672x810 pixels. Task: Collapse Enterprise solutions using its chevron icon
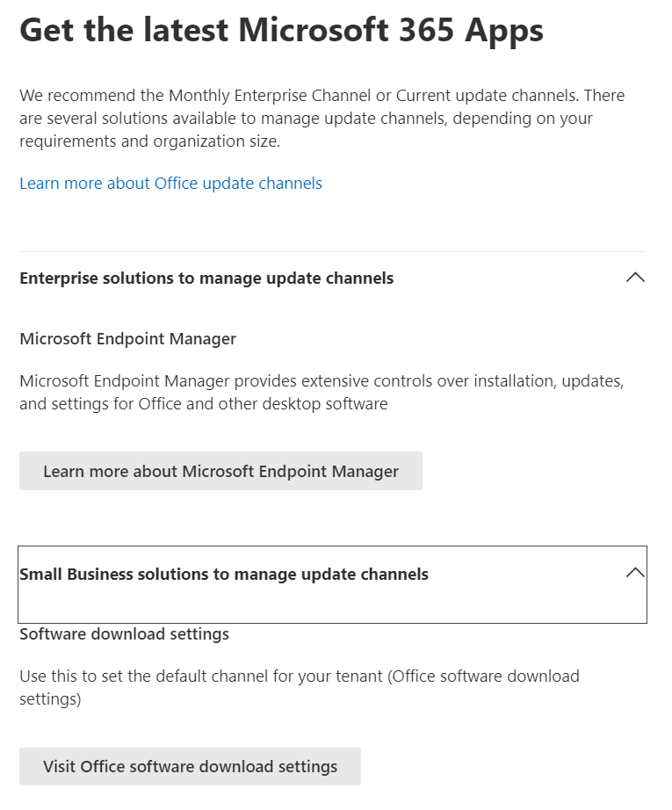point(634,277)
